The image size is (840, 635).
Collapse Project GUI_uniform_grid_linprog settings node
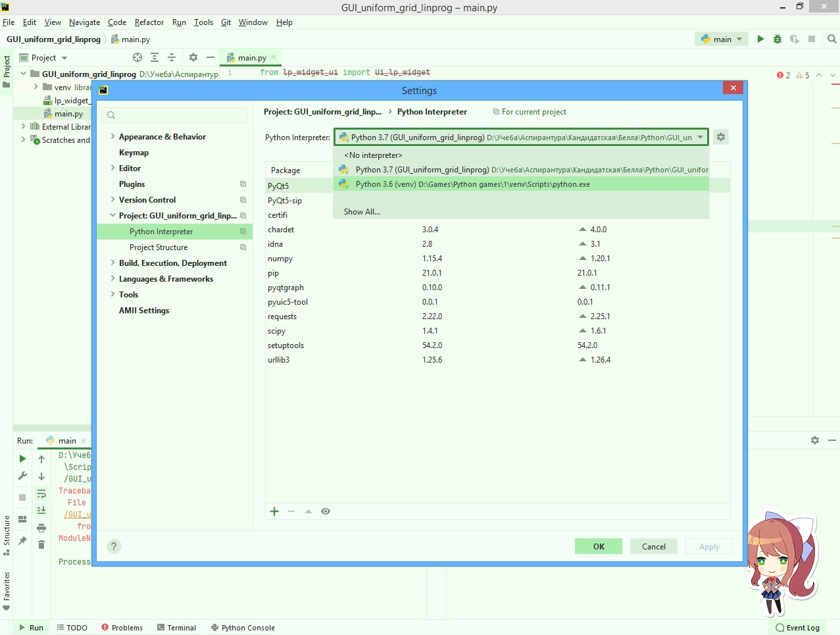point(112,215)
